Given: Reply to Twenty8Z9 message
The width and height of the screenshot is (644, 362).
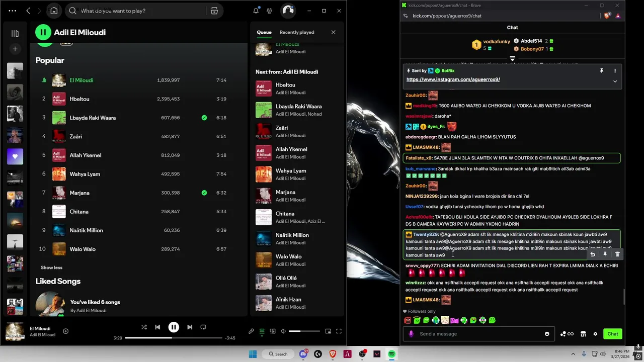Looking at the screenshot, I should pos(593,254).
